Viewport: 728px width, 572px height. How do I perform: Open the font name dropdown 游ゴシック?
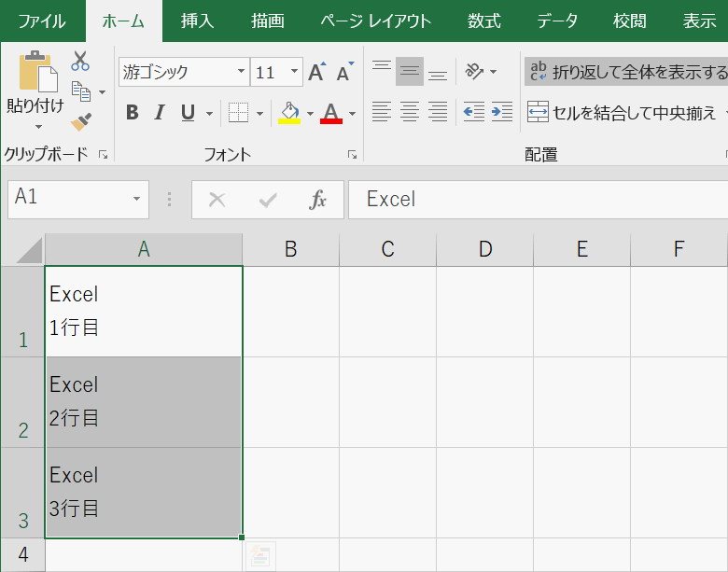pos(241,72)
